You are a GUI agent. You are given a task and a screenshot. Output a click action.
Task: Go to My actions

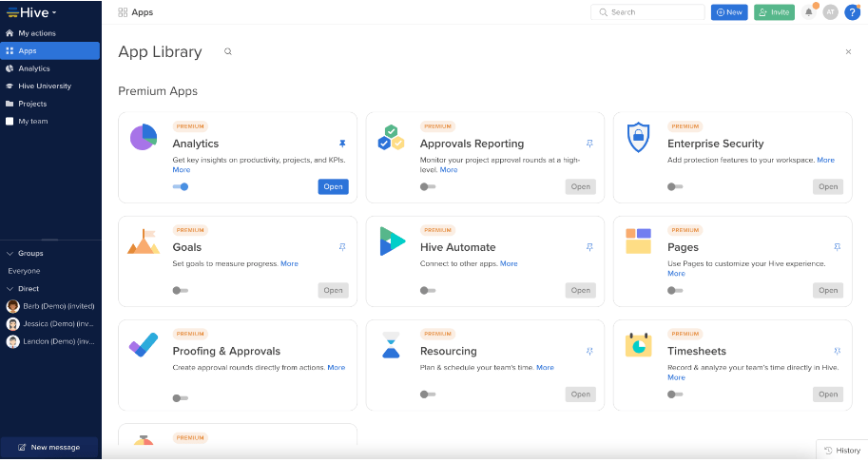pos(50,33)
